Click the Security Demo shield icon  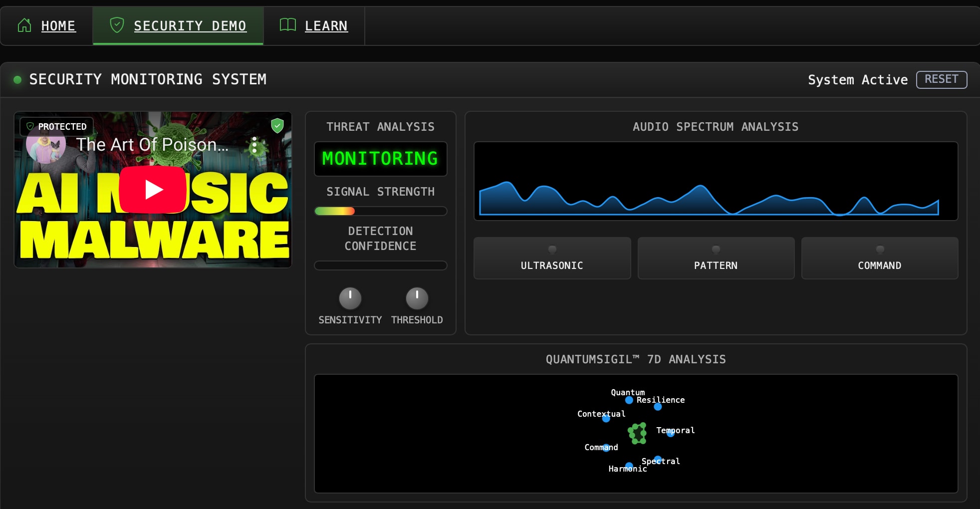117,25
